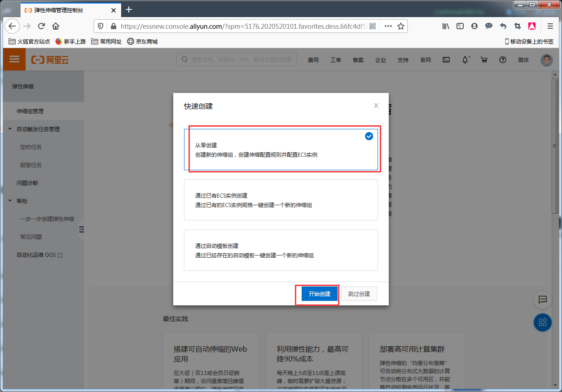
Task: Choose the 通过启动模板创建 option
Action: 281,251
